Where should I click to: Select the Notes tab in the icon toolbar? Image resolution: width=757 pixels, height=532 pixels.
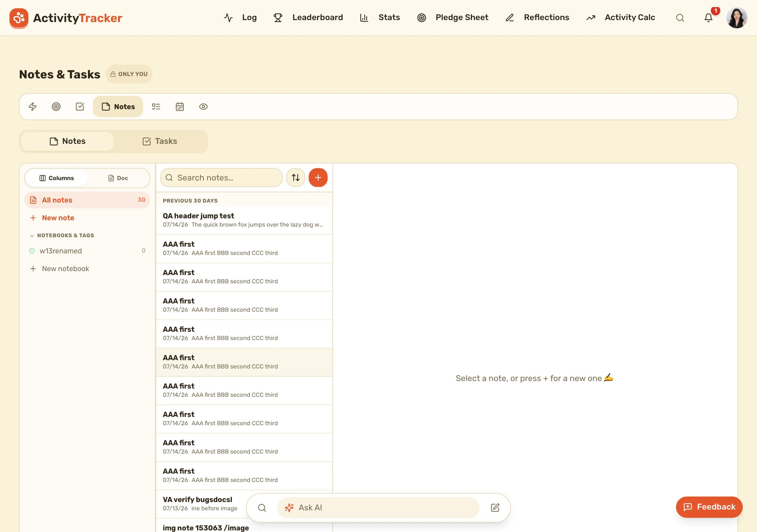118,107
